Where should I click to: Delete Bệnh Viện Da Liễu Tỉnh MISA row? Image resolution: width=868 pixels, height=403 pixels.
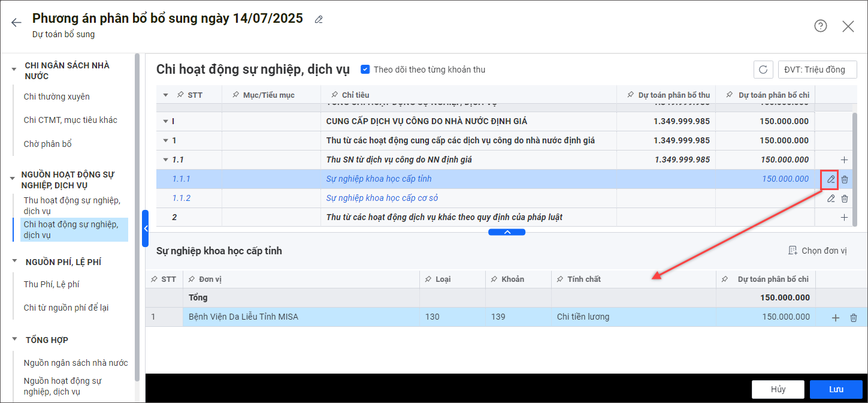tap(854, 318)
